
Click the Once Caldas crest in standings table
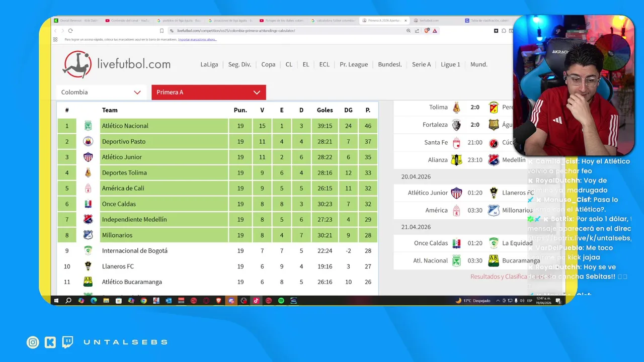88,204
